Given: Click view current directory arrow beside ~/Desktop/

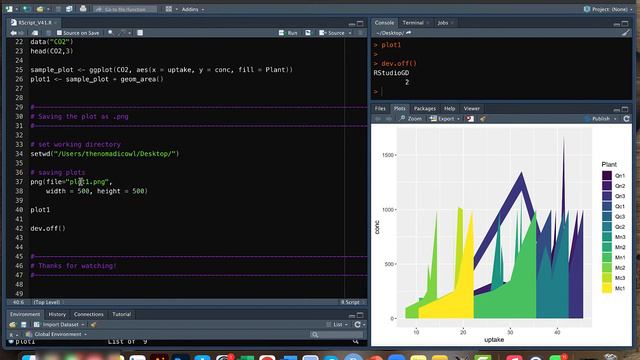Looking at the screenshot, I should (x=409, y=33).
